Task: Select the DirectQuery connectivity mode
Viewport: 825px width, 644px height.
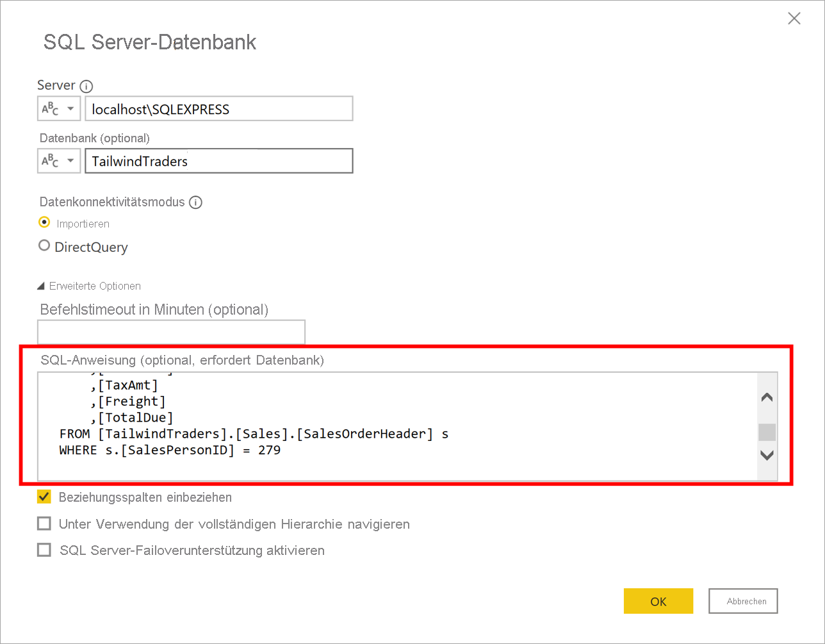Action: point(44,246)
